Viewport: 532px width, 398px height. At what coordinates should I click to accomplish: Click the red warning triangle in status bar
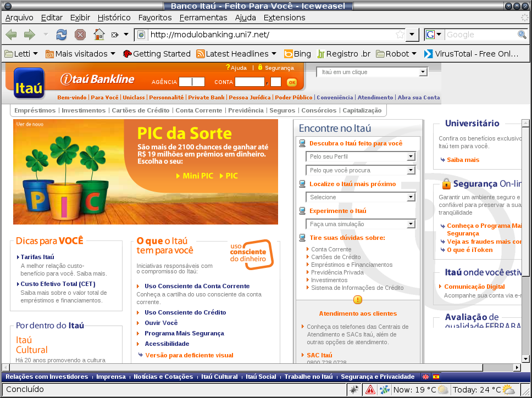370,390
